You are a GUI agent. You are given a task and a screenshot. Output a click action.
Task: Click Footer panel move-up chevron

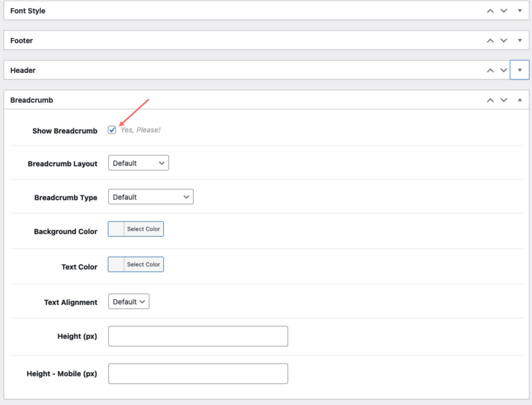(490, 41)
